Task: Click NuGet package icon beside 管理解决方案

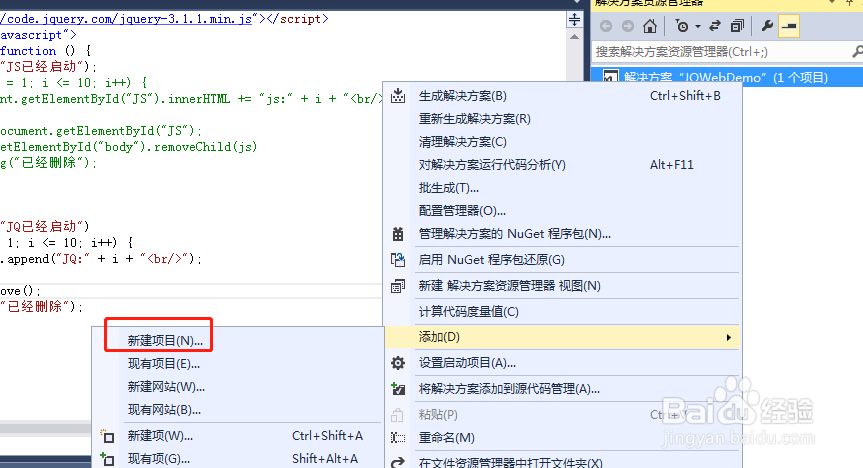Action: coord(398,234)
